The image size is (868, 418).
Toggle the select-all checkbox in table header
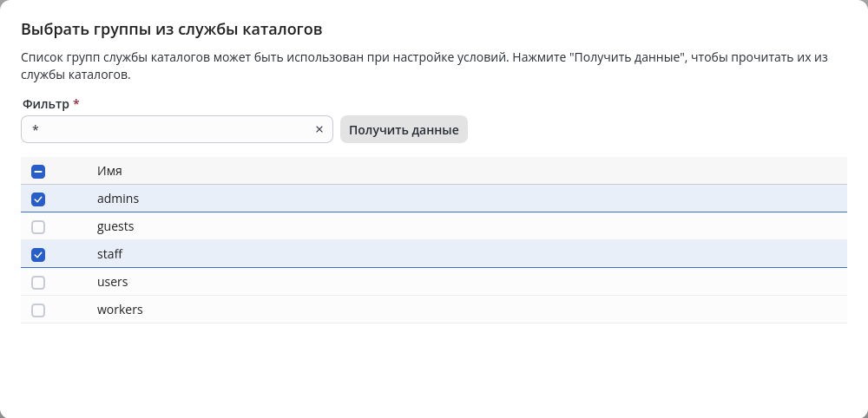(x=38, y=172)
